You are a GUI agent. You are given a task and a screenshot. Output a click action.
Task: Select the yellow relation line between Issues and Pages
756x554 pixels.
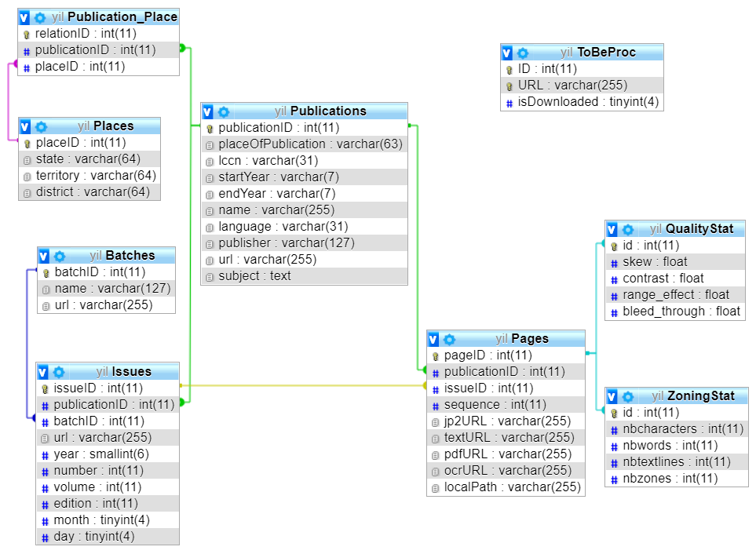tap(302, 385)
